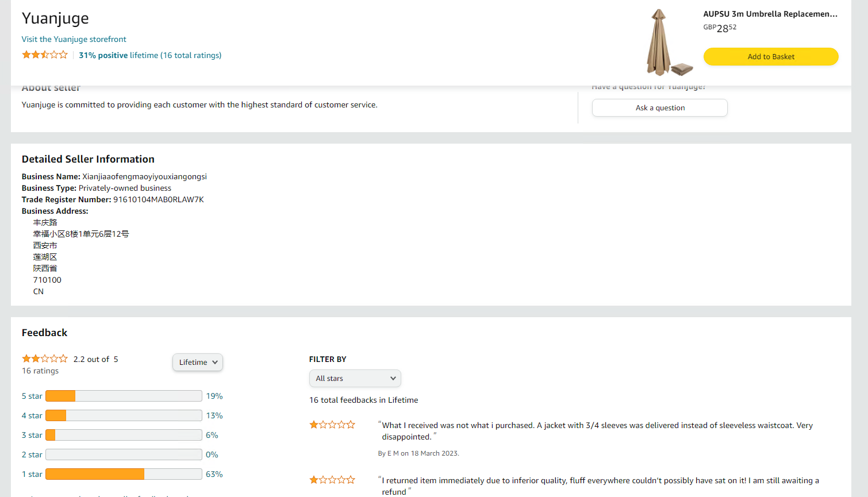Click the seller star rating beside 31% positive
This screenshot has width=868, height=497.
click(x=45, y=55)
